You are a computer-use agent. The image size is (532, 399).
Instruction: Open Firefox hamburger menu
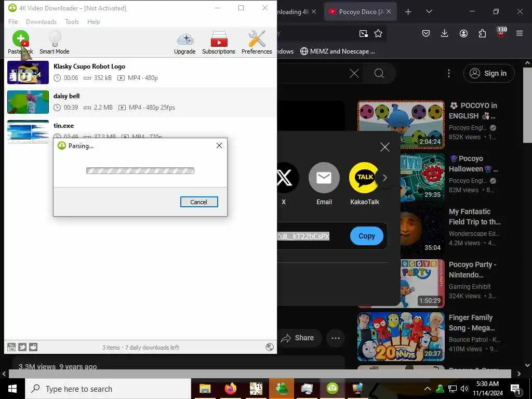[x=520, y=33]
